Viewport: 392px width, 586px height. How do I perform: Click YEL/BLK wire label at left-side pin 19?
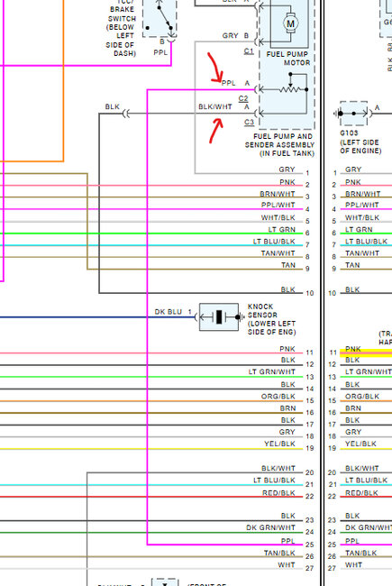coord(280,444)
